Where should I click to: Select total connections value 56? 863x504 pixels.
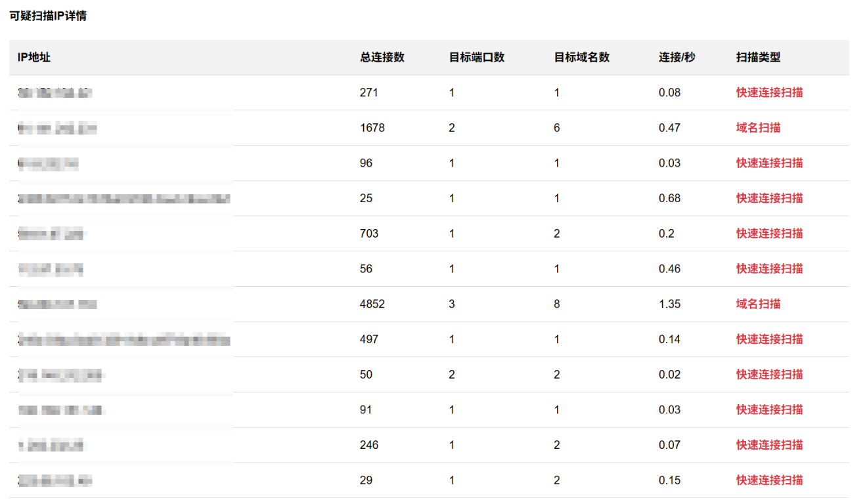pos(366,268)
